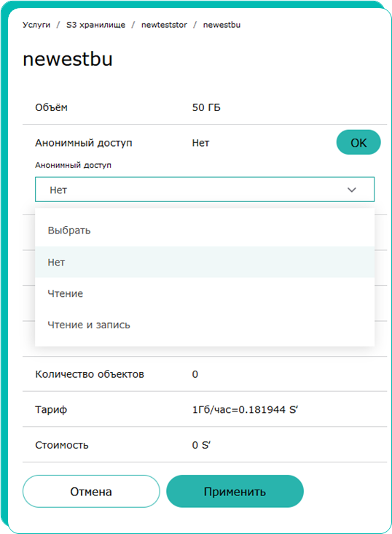Click the Стоимость row value
The image size is (392, 534).
(x=201, y=445)
